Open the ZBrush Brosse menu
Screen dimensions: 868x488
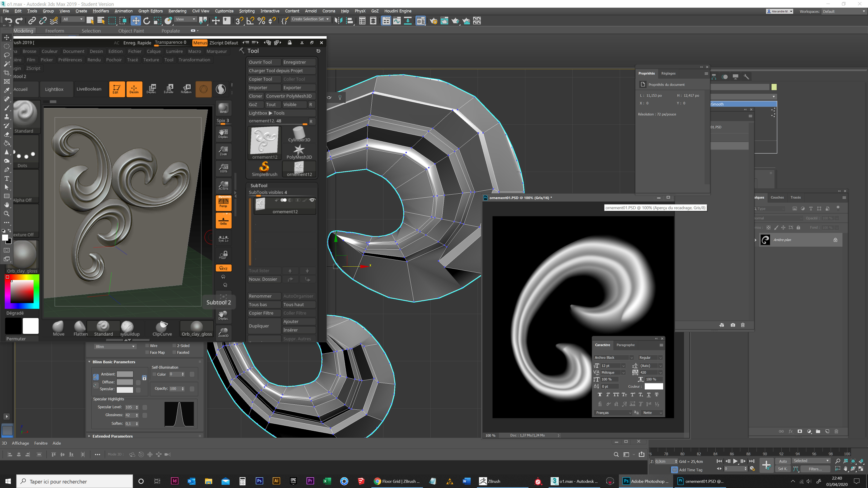pyautogui.click(x=29, y=51)
